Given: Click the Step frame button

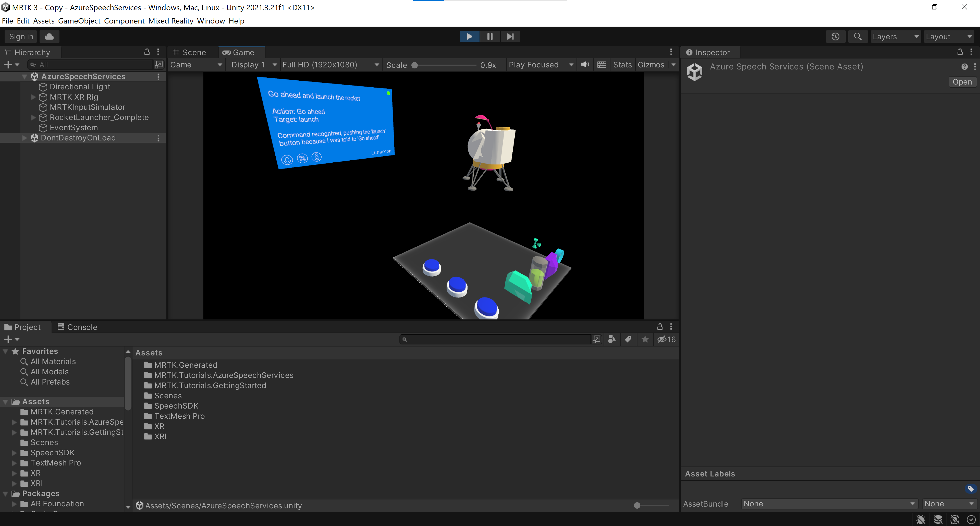Looking at the screenshot, I should (510, 36).
